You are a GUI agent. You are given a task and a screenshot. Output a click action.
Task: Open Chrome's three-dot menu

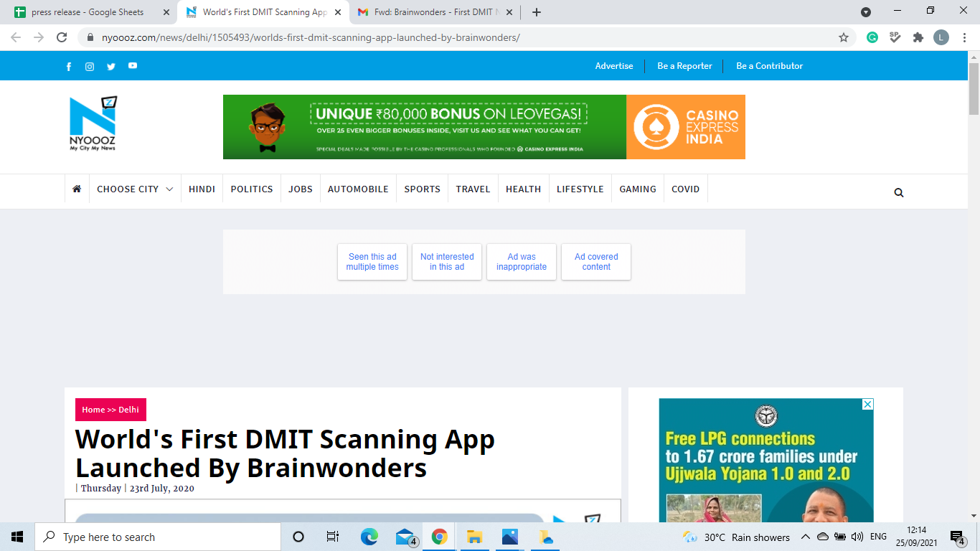tap(963, 37)
